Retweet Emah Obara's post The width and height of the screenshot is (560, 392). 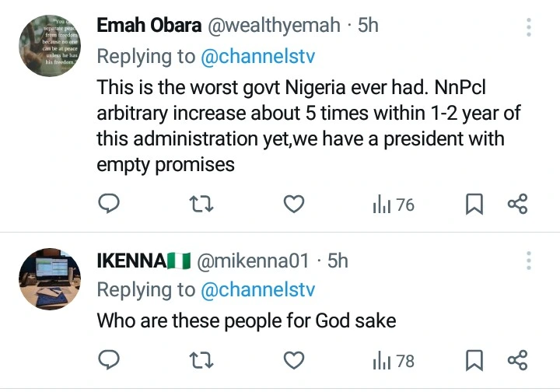pyautogui.click(x=201, y=205)
